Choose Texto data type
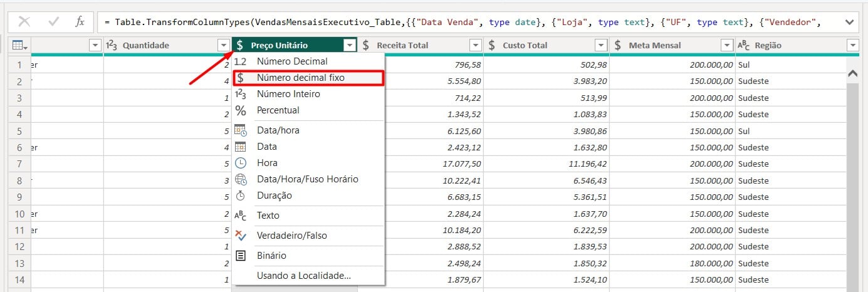 308,216
